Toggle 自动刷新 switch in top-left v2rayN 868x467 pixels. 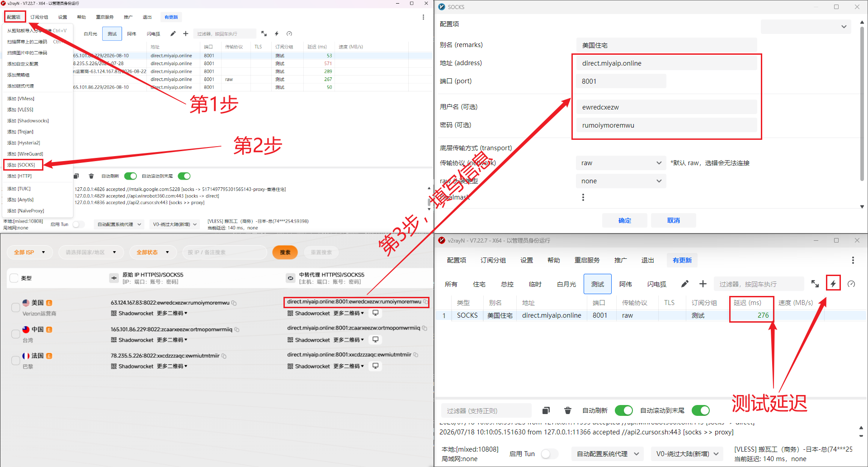click(131, 176)
